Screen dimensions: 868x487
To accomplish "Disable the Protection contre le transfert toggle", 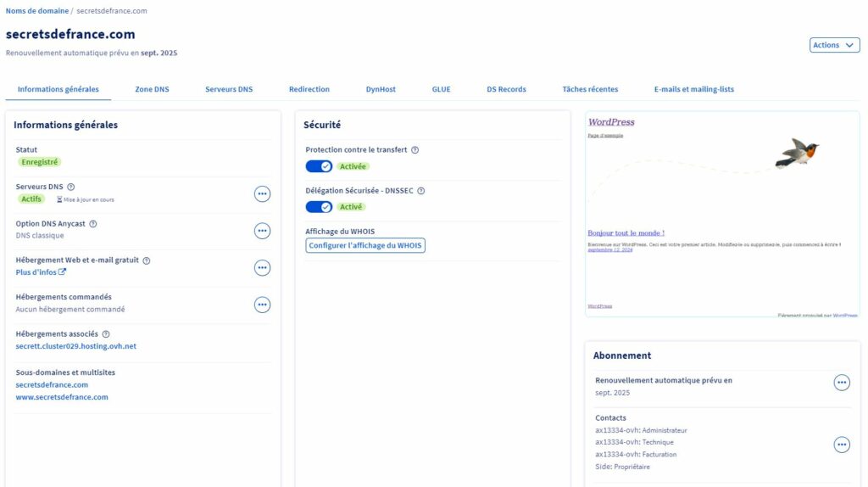I will click(319, 166).
